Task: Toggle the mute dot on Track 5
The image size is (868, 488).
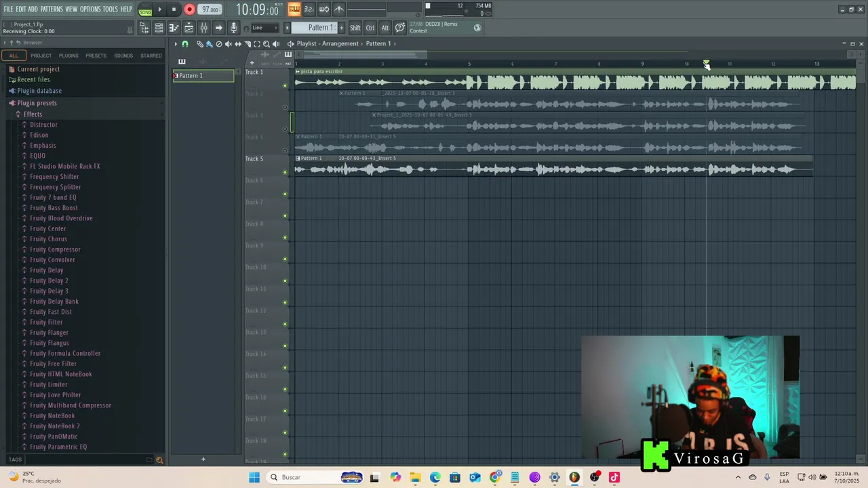Action: [x=285, y=172]
